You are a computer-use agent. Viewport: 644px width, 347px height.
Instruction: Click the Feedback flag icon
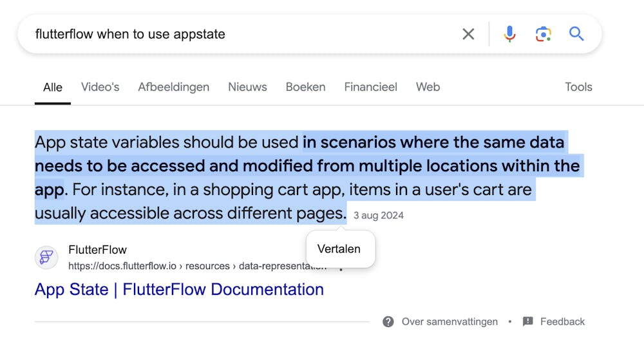528,321
